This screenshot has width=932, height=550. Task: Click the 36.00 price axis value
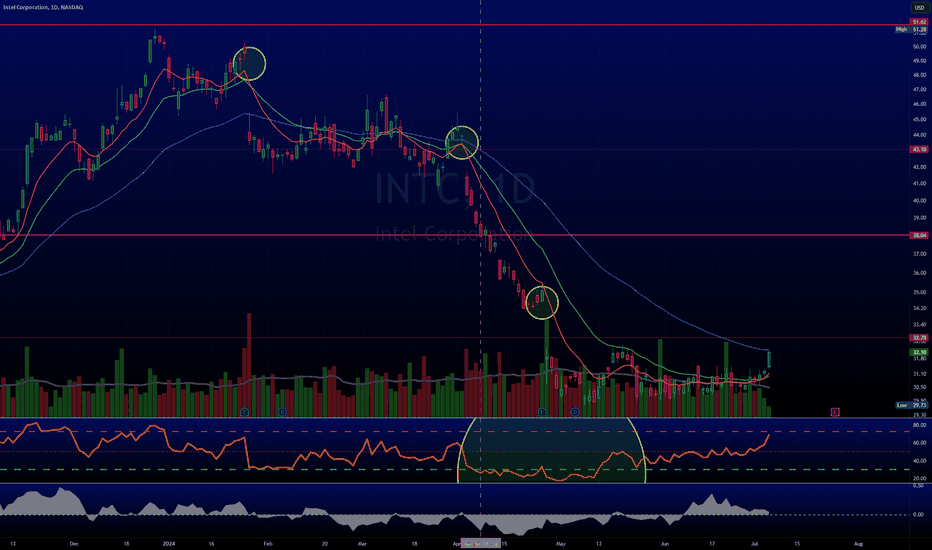[x=919, y=273]
